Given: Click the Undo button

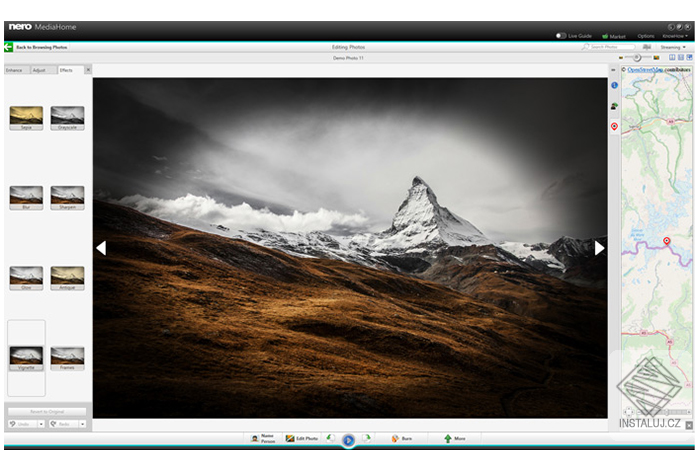Looking at the screenshot, I should [x=22, y=424].
